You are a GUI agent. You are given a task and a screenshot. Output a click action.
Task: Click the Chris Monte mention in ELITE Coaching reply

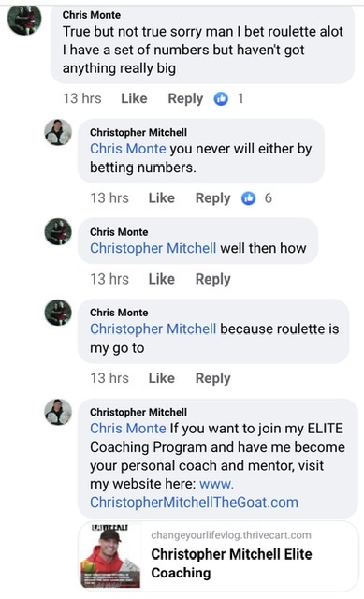click(128, 429)
